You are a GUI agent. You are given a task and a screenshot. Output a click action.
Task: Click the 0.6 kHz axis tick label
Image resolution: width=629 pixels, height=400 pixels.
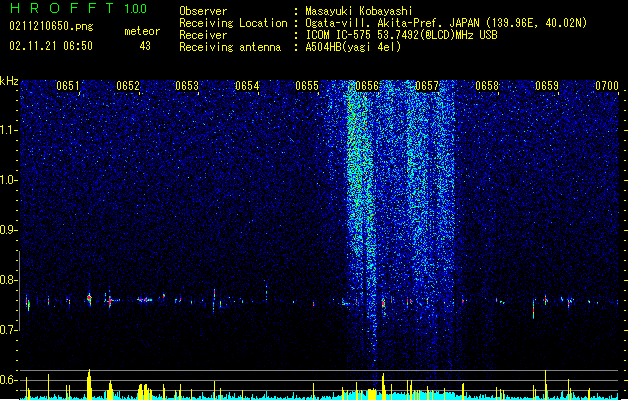9,380
